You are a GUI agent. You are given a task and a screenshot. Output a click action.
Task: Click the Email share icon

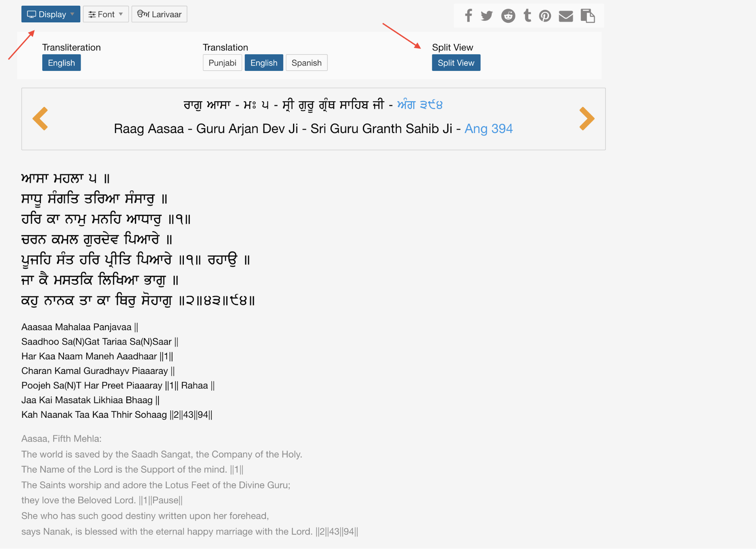coord(566,16)
